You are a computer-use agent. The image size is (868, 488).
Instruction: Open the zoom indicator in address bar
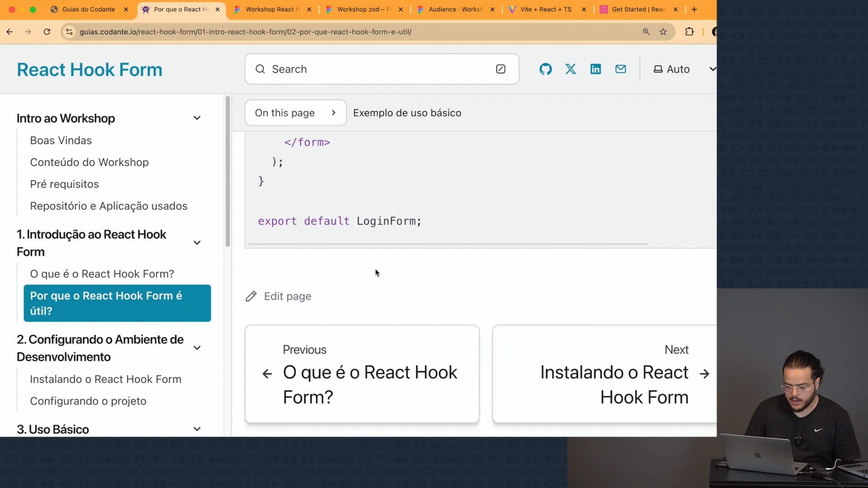point(646,32)
